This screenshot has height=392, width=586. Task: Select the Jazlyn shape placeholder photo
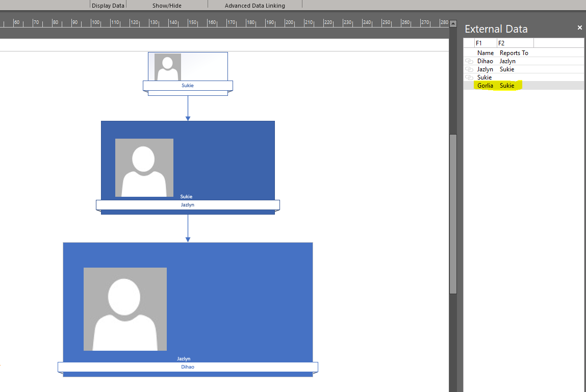tap(144, 168)
